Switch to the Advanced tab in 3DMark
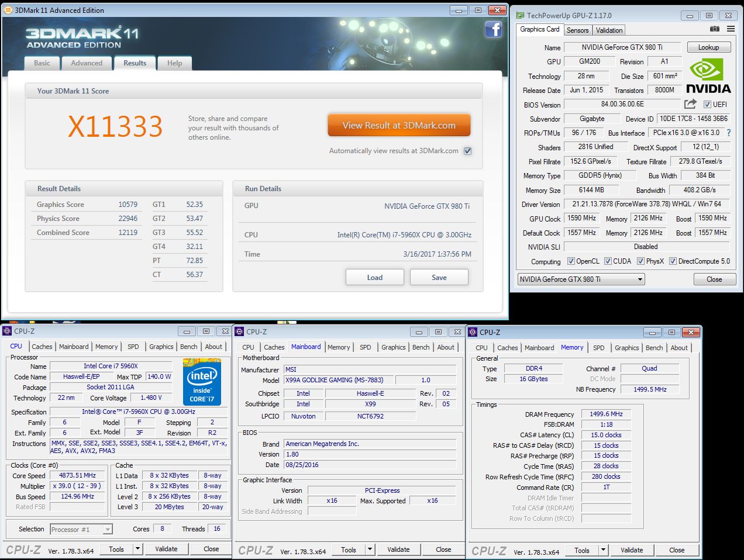The height and width of the screenshot is (560, 744). [x=87, y=63]
